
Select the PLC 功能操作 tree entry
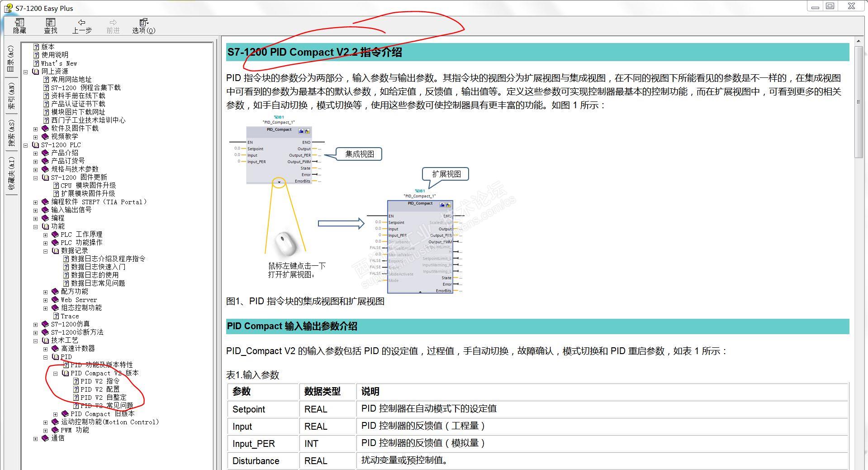pos(81,242)
